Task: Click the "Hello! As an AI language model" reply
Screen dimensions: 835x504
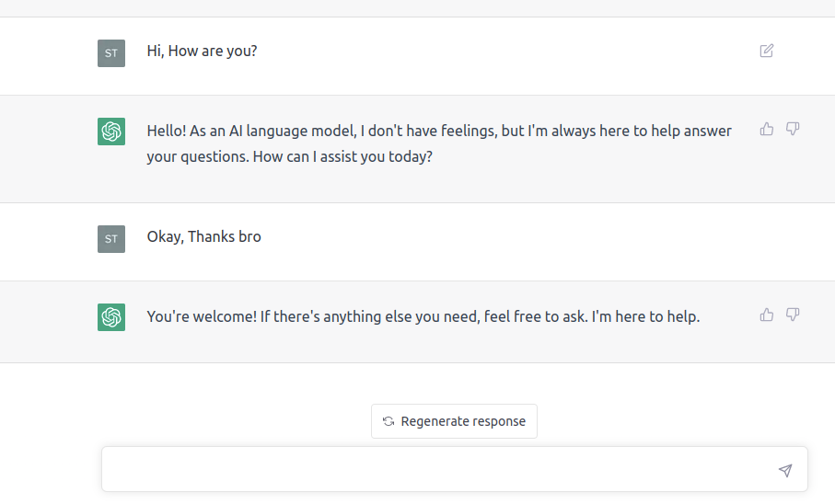Action: 439,143
